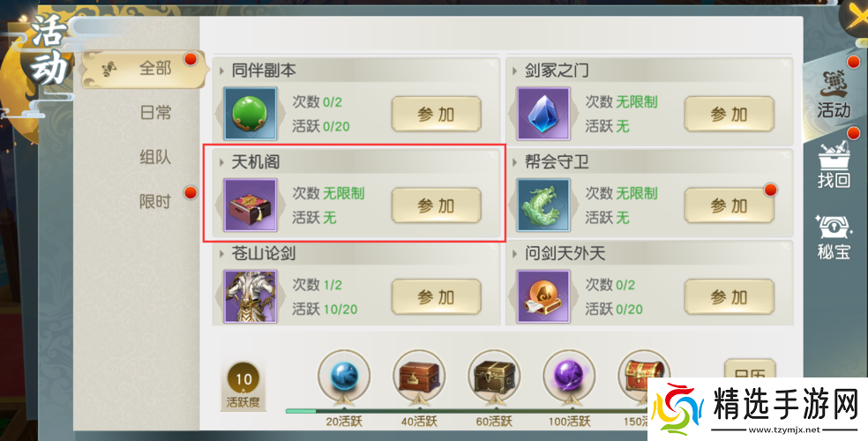
Task: Click the orange orb icon of 问剑天外天
Action: click(543, 296)
